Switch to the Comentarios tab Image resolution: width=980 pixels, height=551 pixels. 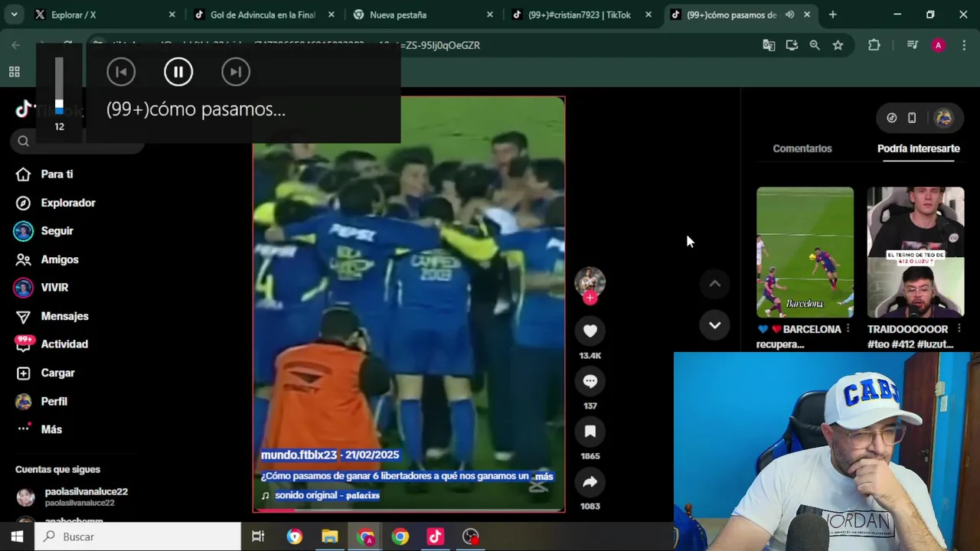pyautogui.click(x=802, y=148)
